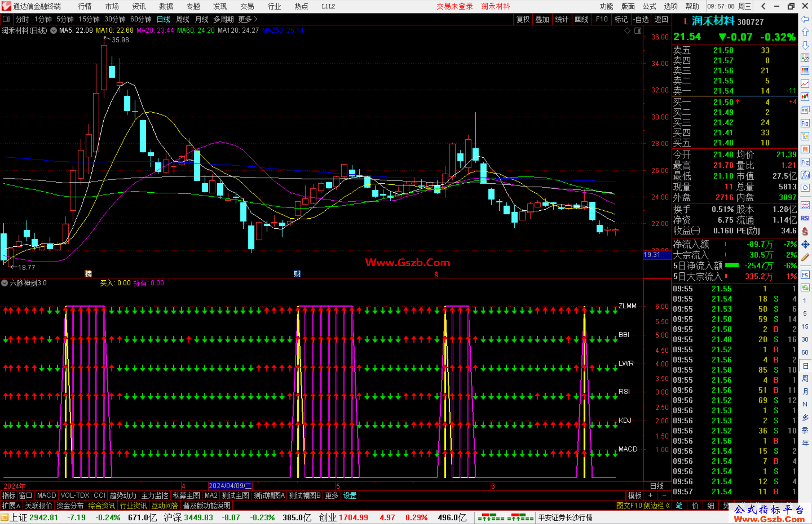Click the panel layout icon left of 分时
Screen dimensions: 812x524
6,19
